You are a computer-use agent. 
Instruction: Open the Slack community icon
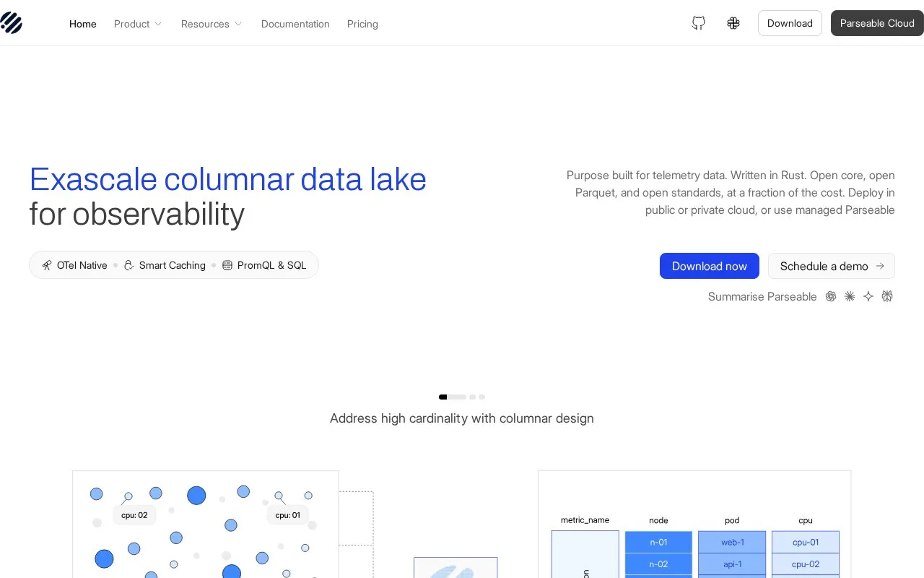point(733,23)
